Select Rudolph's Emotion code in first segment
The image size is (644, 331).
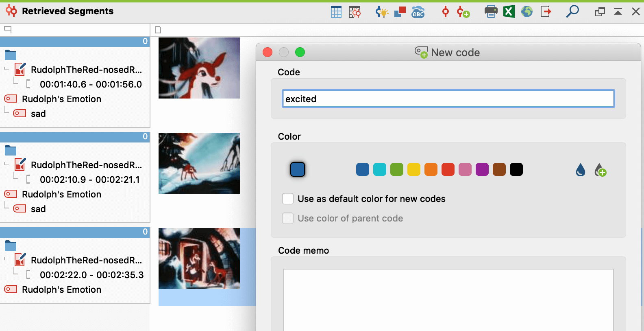point(61,99)
